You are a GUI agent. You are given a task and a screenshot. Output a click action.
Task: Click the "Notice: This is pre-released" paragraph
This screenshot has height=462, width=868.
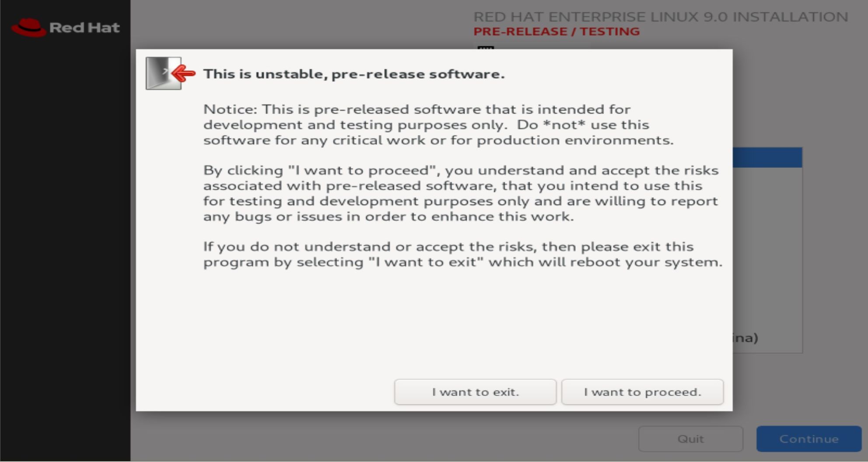[438, 125]
